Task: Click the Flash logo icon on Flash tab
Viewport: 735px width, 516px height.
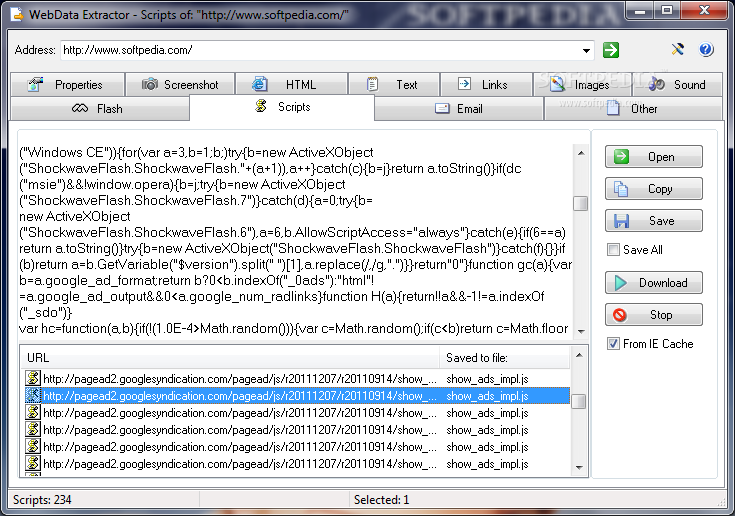Action: pos(80,109)
